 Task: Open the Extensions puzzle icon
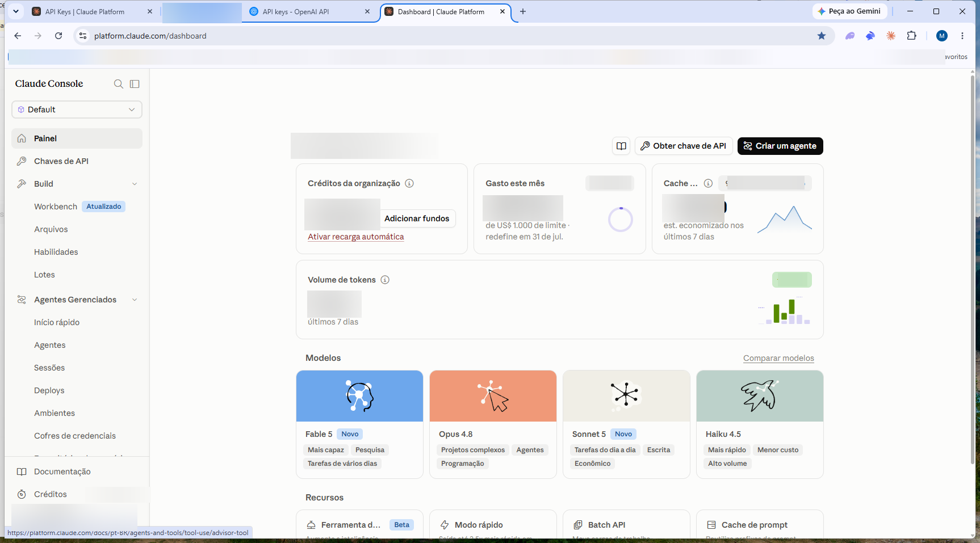click(x=912, y=36)
